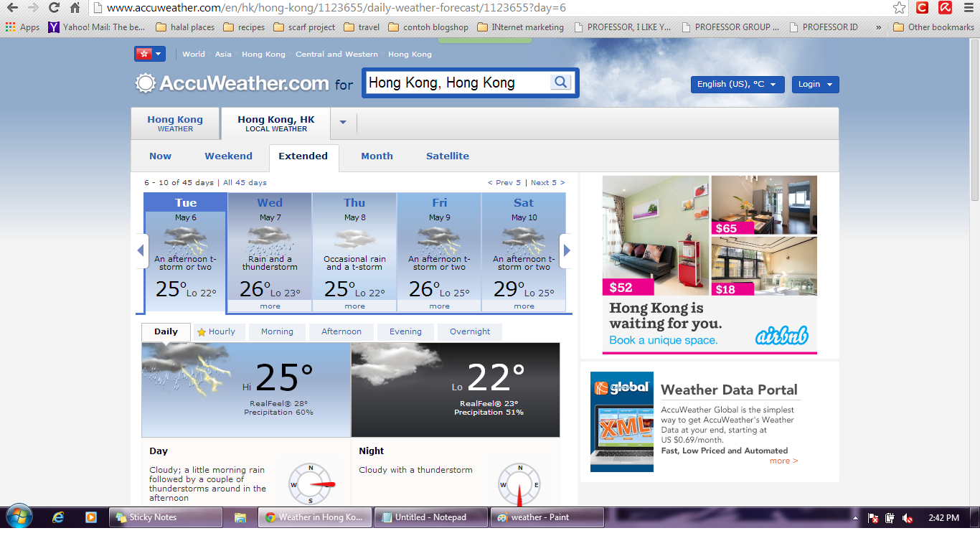Expand the Login dropdown
980x551 pixels.
815,84
